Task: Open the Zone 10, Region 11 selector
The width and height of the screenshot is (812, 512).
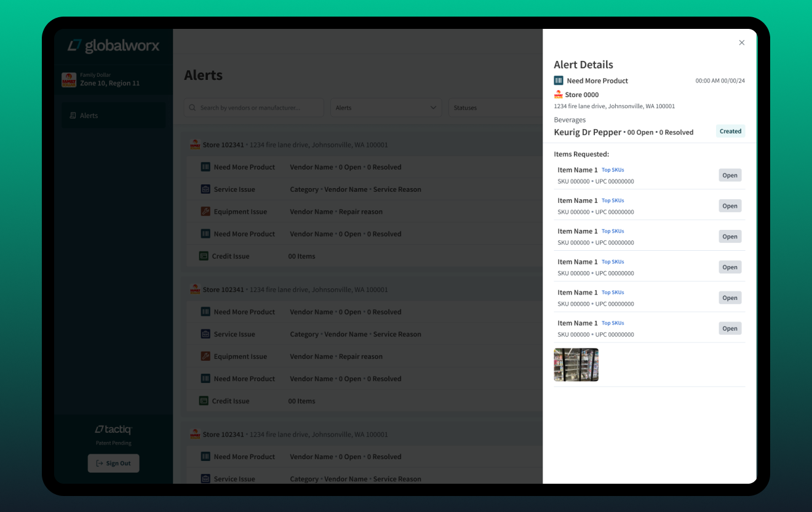Action: pos(113,80)
